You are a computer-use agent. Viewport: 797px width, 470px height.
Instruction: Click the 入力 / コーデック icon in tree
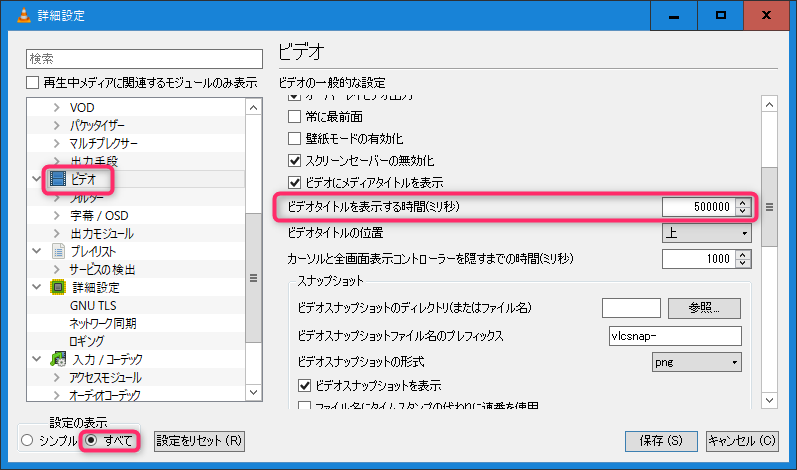click(58, 359)
